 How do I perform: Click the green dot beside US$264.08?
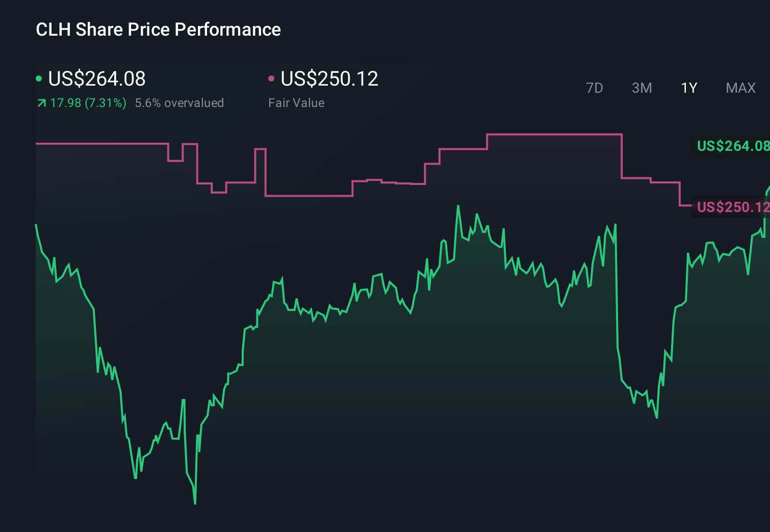point(39,77)
